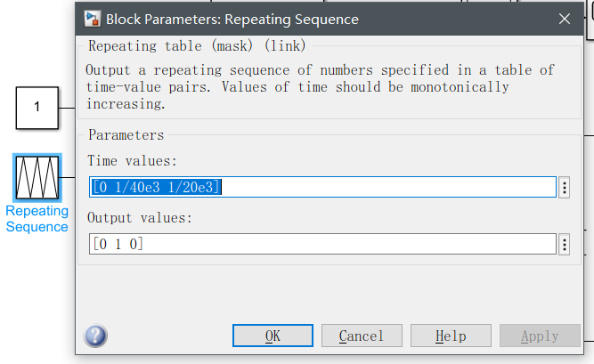Select the Constant block showing 1
The image size is (594, 364).
[x=37, y=108]
